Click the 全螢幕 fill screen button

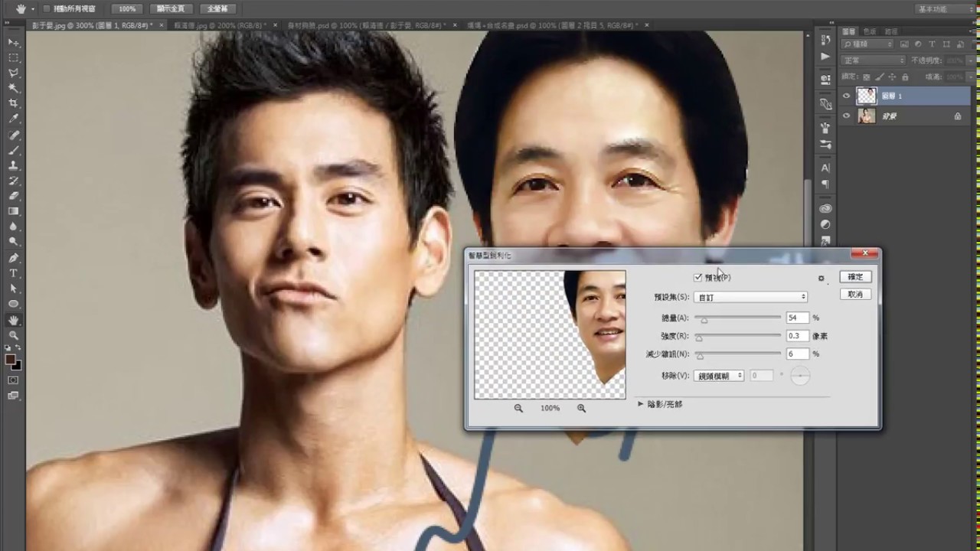pos(217,8)
